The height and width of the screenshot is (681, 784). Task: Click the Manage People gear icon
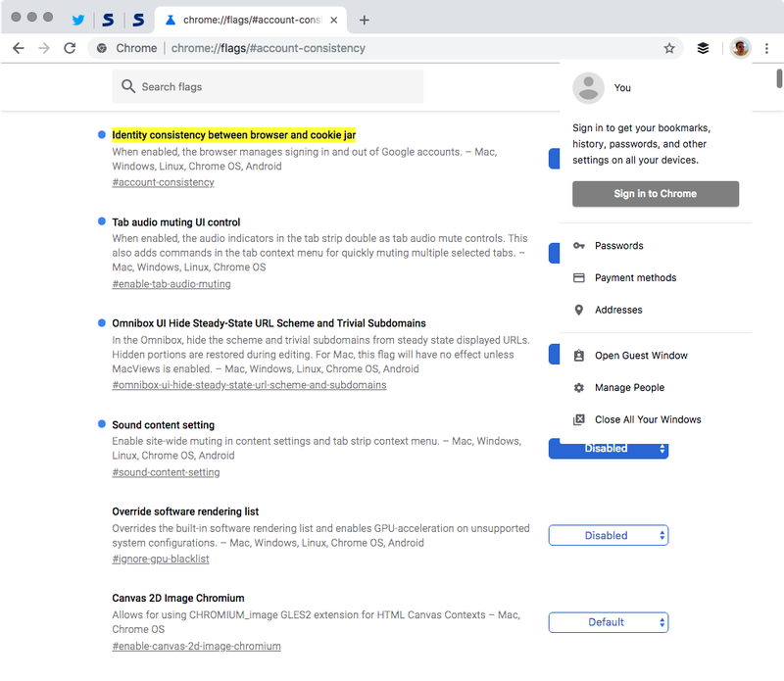(x=579, y=387)
